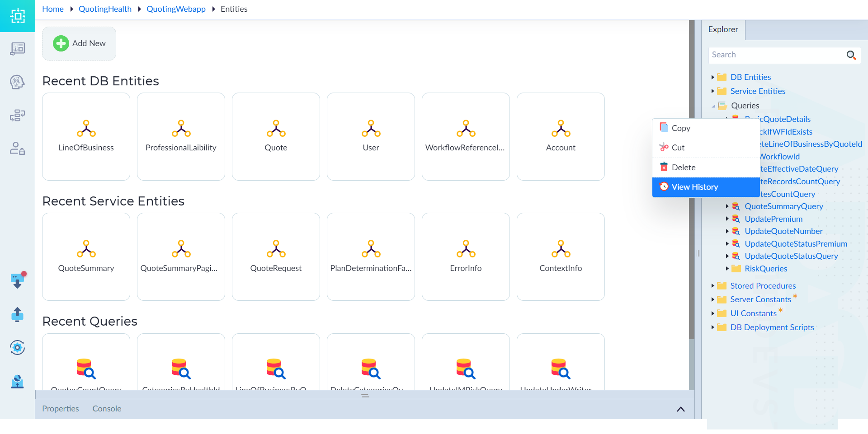Click the top logo icon in sidebar

tap(17, 16)
